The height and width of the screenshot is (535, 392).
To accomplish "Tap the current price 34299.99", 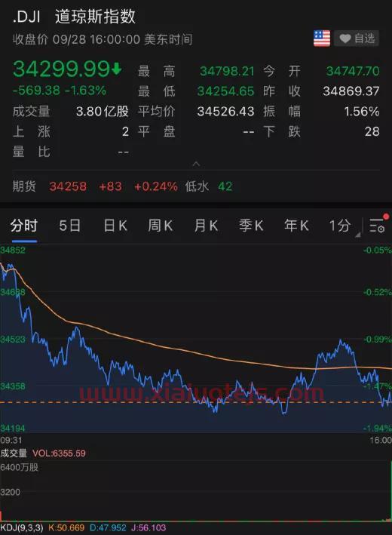I will tap(61, 69).
